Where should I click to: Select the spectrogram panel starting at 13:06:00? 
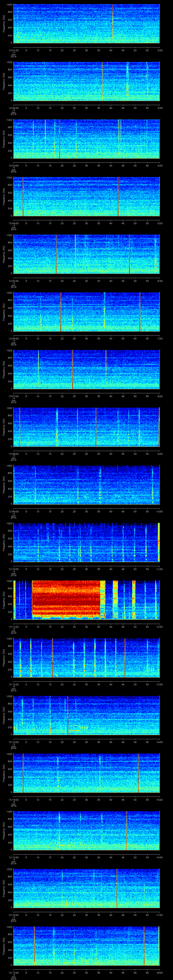(x=87, y=312)
